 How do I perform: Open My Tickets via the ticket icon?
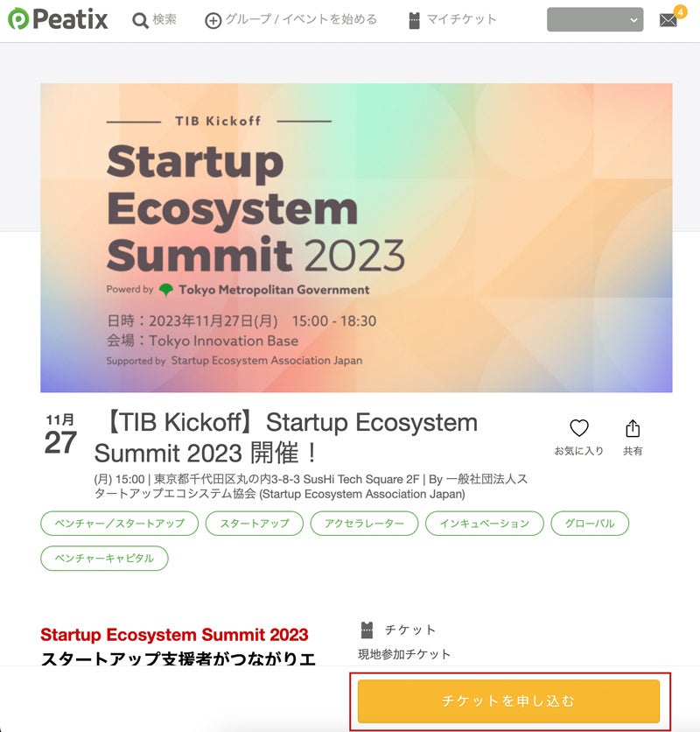(x=414, y=20)
